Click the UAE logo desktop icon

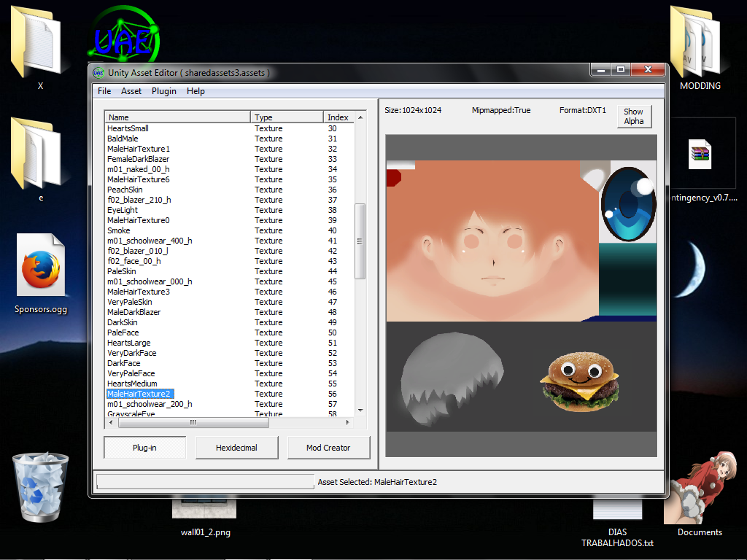[124, 34]
